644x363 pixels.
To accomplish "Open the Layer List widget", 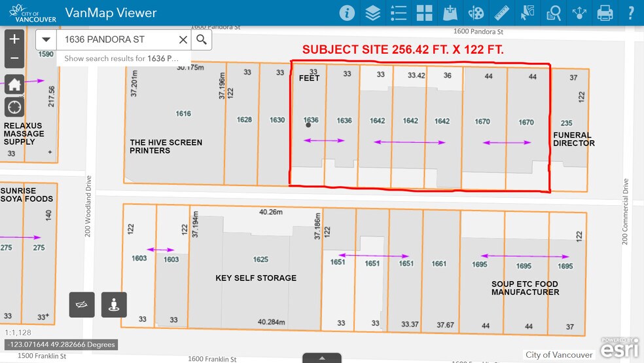I will pyautogui.click(x=372, y=12).
